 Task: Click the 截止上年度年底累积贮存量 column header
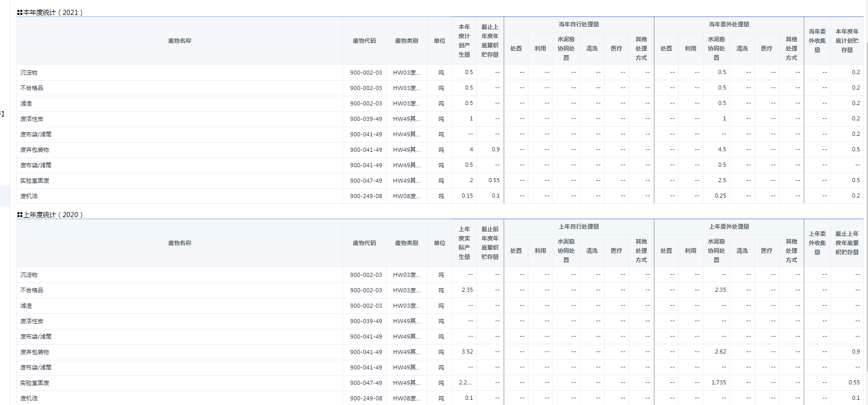pos(846,243)
